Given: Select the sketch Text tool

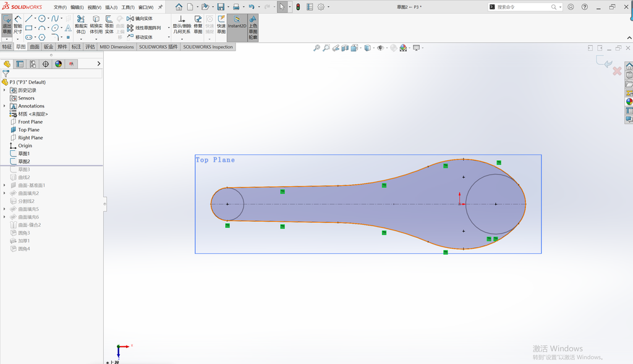Looking at the screenshot, I should [68, 28].
